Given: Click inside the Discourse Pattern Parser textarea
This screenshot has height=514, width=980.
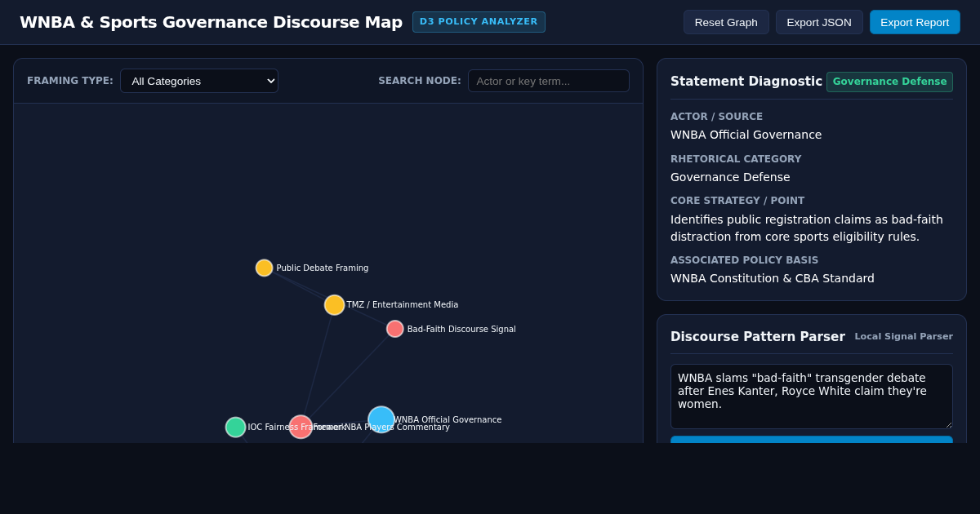Looking at the screenshot, I should point(812,397).
